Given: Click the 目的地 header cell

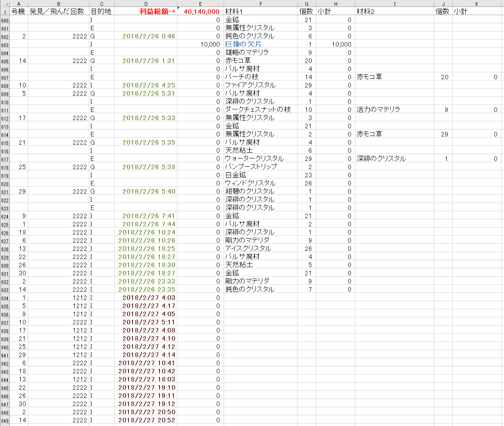Looking at the screenshot, I should [101, 11].
